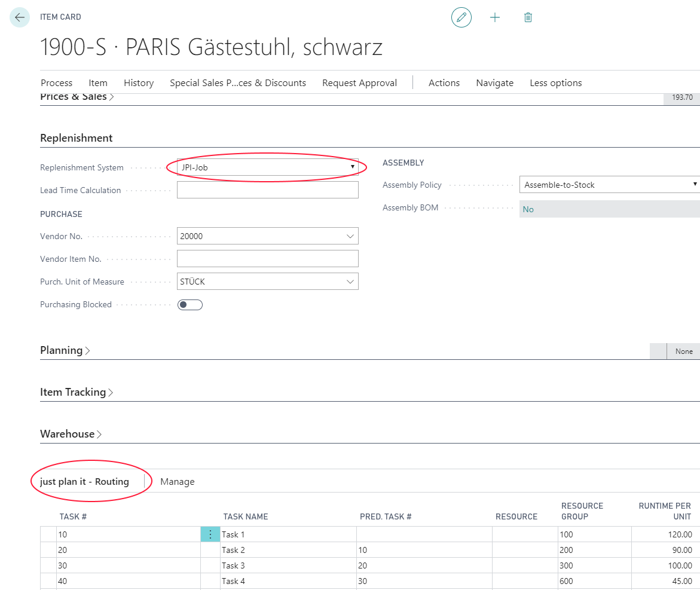Click the empty Resource cell of Task 1
The width and height of the screenshot is (700, 590).
525,534
